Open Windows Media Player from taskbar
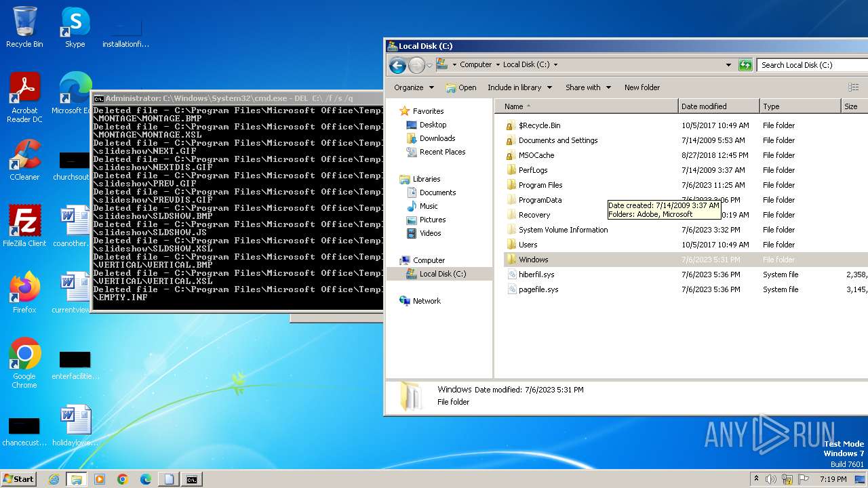The image size is (868, 488). coord(100,479)
